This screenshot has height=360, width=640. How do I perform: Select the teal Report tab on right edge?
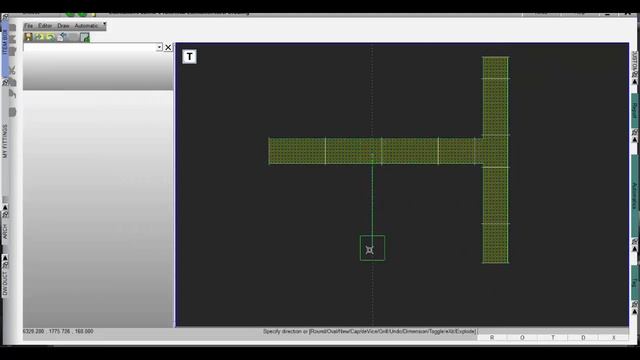635,110
